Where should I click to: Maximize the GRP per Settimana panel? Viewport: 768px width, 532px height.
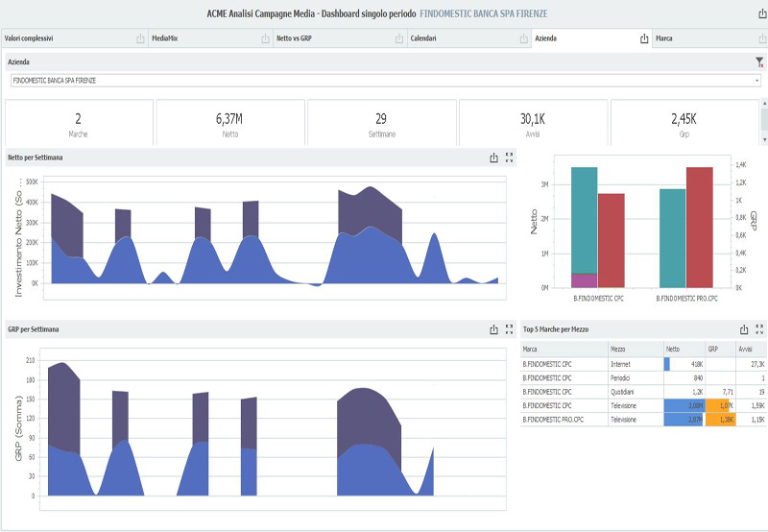pyautogui.click(x=510, y=329)
